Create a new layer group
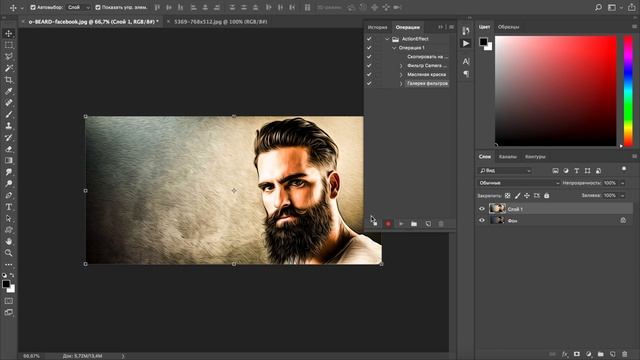Screen dimensions: 640x360 point(600,354)
